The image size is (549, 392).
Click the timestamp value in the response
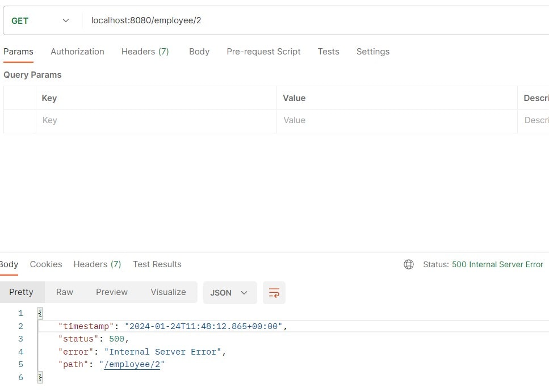[203, 326]
